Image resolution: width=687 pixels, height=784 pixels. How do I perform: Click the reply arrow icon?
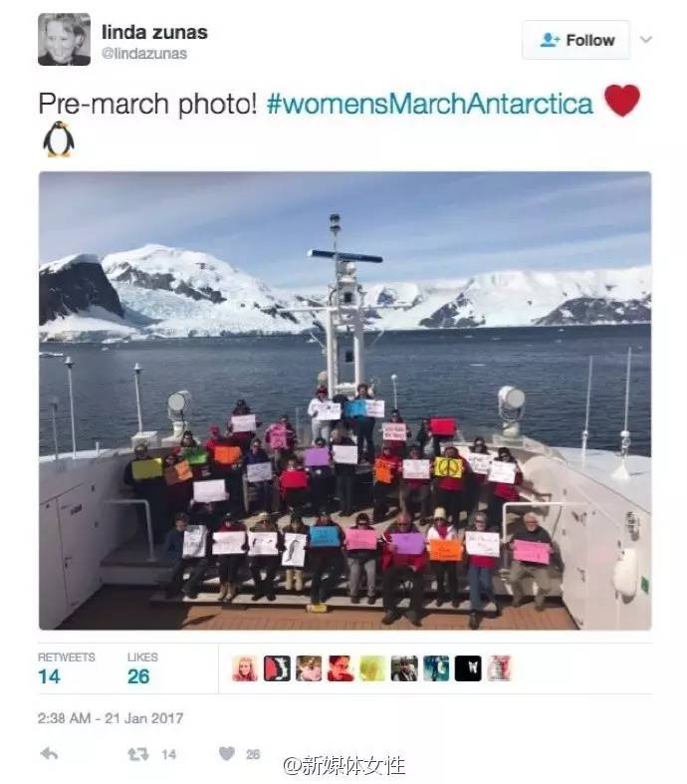click(x=49, y=754)
